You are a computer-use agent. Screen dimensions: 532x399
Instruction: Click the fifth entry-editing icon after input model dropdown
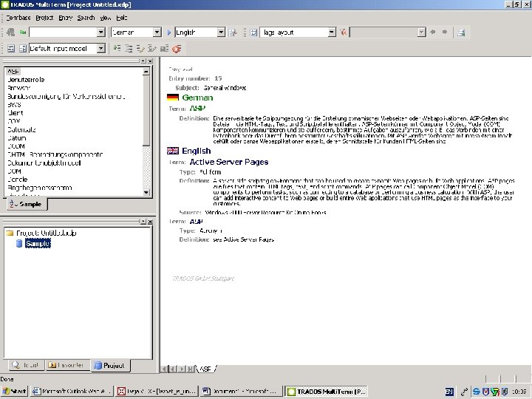tap(164, 49)
